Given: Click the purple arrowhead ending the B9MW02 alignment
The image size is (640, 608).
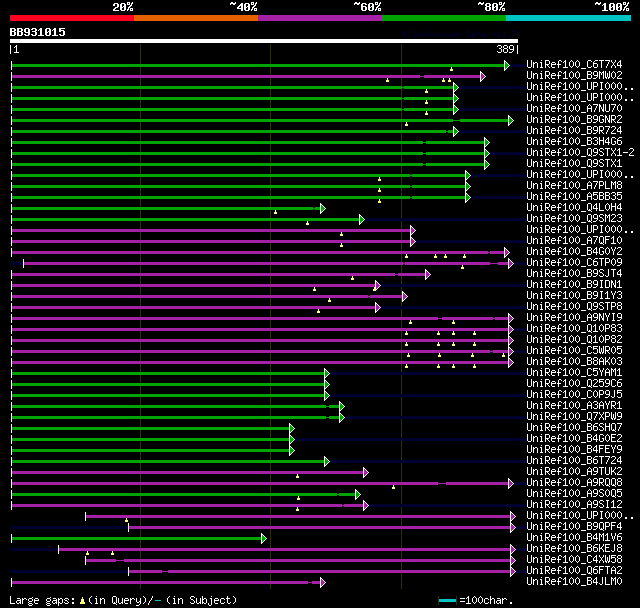Looking at the screenshot, I should pos(483,76).
